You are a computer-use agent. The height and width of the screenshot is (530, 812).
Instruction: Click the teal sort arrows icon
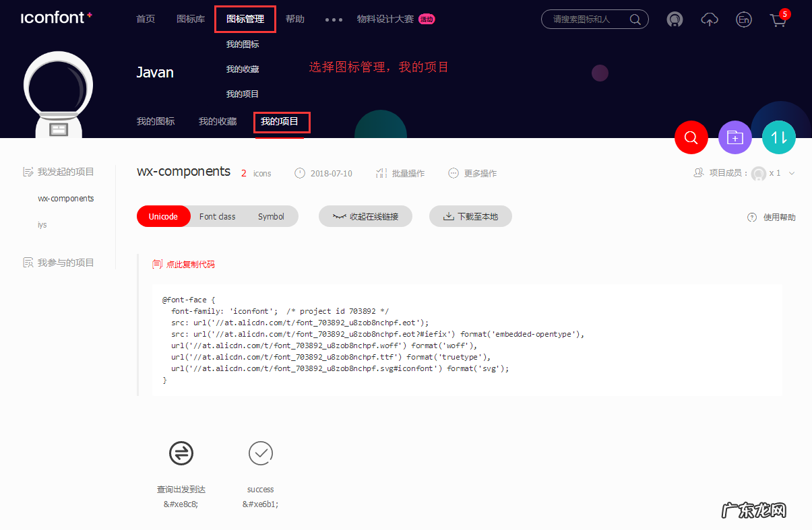[x=778, y=137]
